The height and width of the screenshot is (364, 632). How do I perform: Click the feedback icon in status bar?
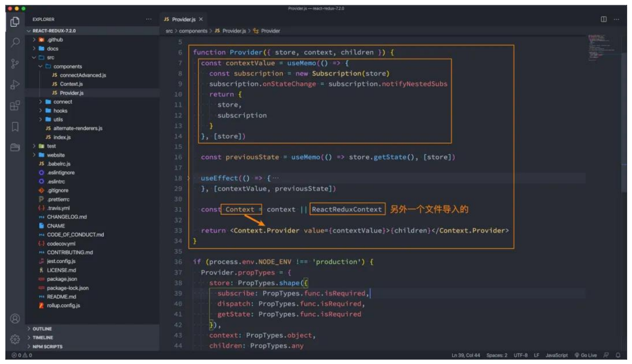point(607,355)
